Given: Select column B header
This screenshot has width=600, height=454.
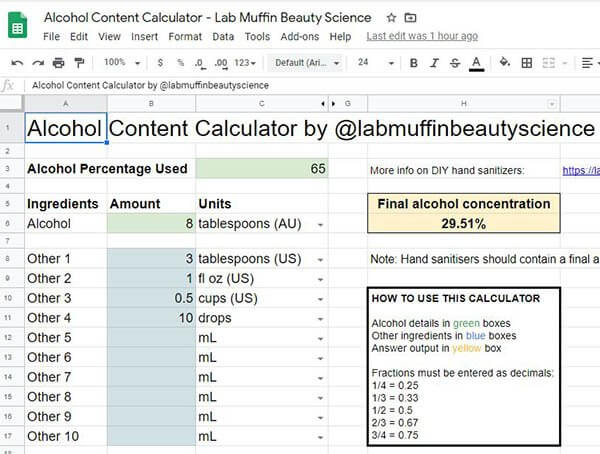Looking at the screenshot, I should (152, 103).
